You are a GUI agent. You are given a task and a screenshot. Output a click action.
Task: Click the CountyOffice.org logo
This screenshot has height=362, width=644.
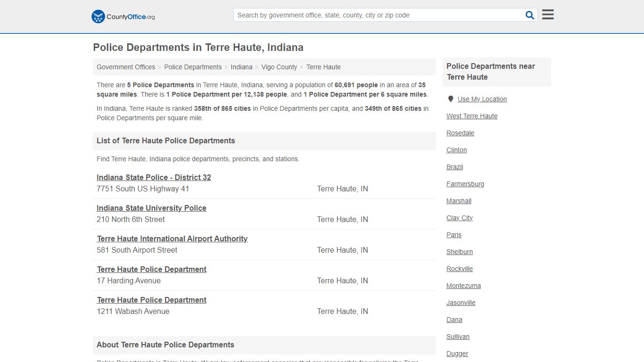[123, 16]
